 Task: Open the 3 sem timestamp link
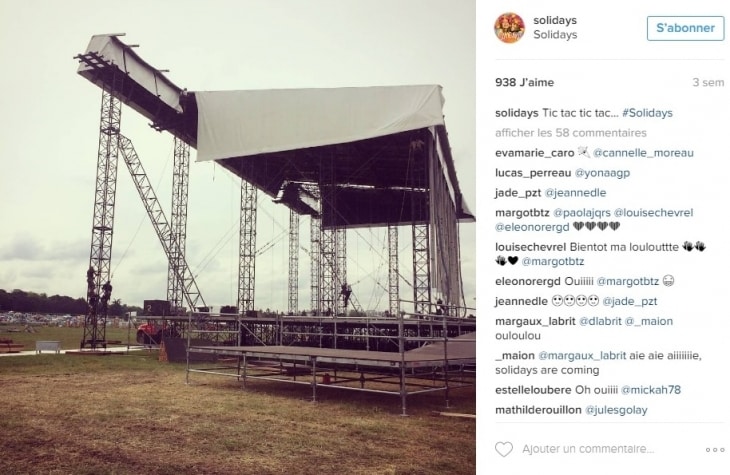pos(708,82)
